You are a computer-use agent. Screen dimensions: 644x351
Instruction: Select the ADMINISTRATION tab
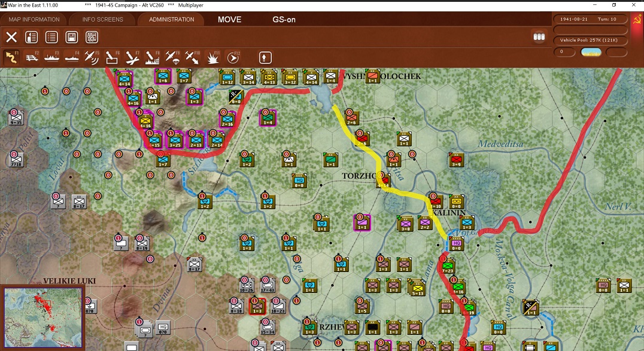[x=171, y=19]
